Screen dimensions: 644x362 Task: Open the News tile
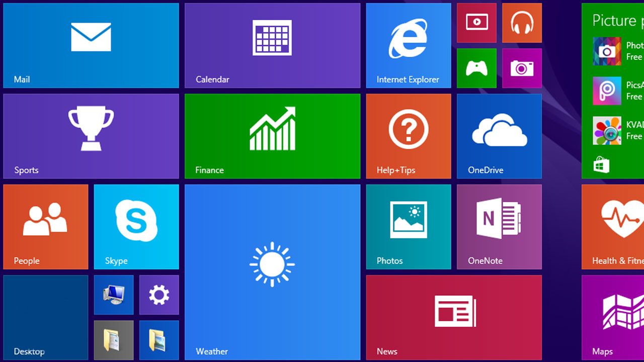pos(454,317)
